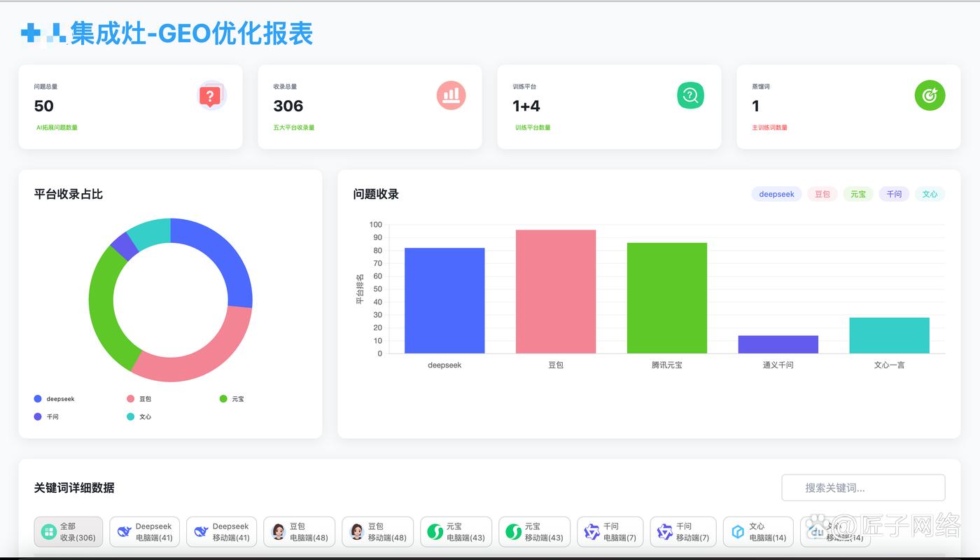Screen dimensions: 980x560
Task: Click the 豆包 filter chip in 问题收录 panel
Action: (x=822, y=194)
